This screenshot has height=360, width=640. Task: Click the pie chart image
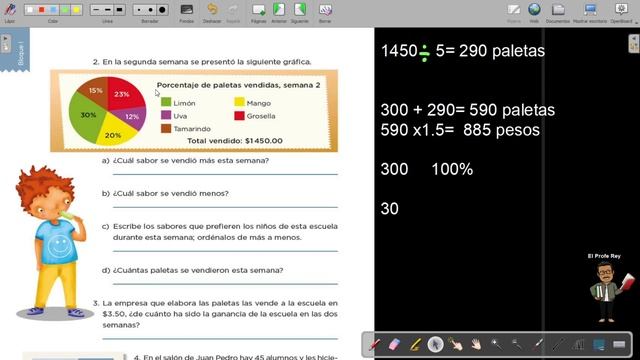pyautogui.click(x=107, y=111)
